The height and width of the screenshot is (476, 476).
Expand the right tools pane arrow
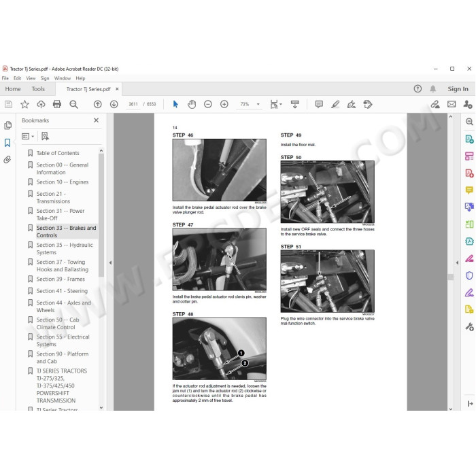coord(457,262)
